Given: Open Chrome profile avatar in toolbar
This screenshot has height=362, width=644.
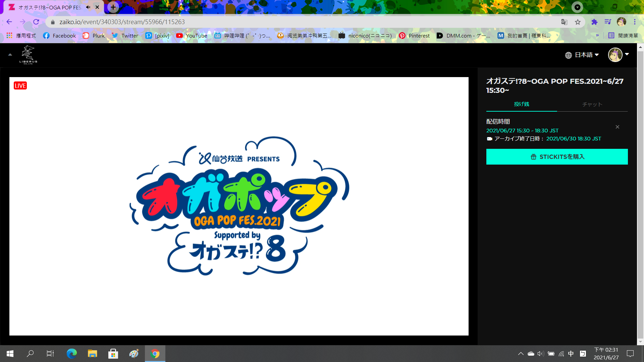Looking at the screenshot, I should click(622, 22).
